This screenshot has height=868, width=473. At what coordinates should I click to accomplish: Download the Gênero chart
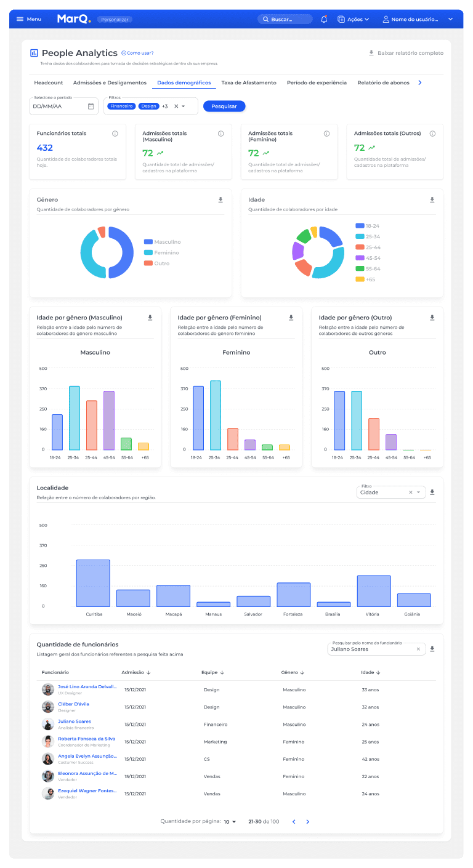(220, 199)
